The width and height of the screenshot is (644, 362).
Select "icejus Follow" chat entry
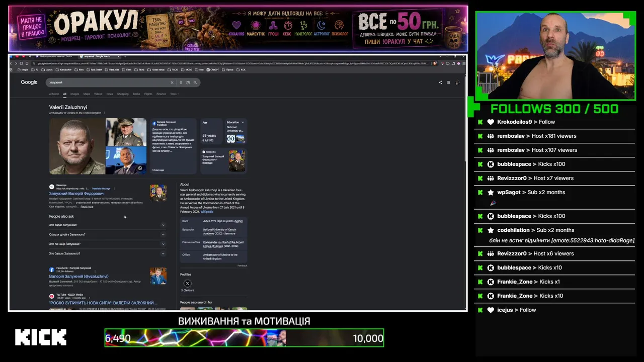pos(554,310)
